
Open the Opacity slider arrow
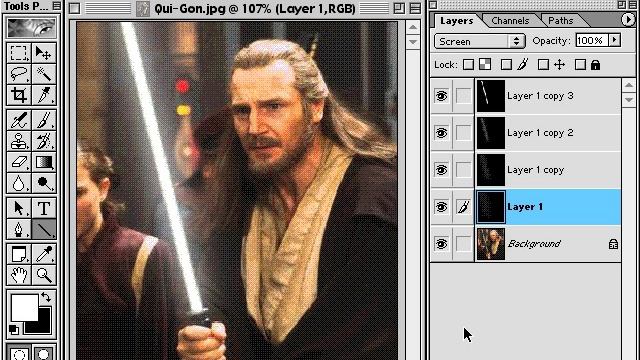614,40
